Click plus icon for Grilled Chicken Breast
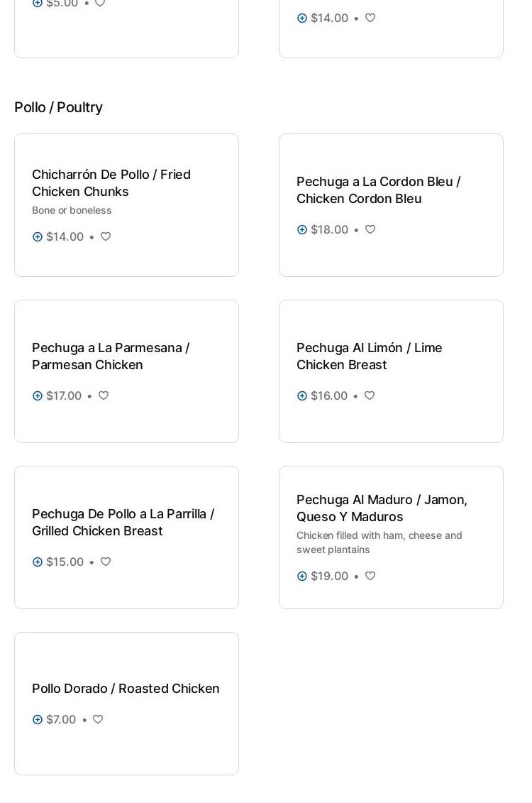This screenshot has height=803, width=532. click(38, 562)
